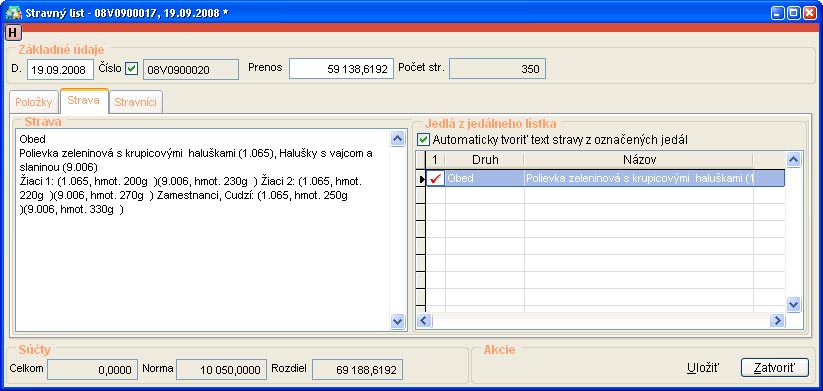This screenshot has width=823, height=391.
Task: Click right arrow of grid horizontal scrollbar
Action: (x=777, y=320)
